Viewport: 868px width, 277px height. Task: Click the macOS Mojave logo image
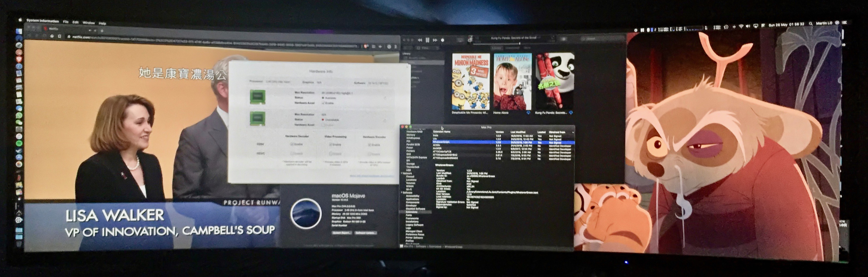tap(306, 214)
